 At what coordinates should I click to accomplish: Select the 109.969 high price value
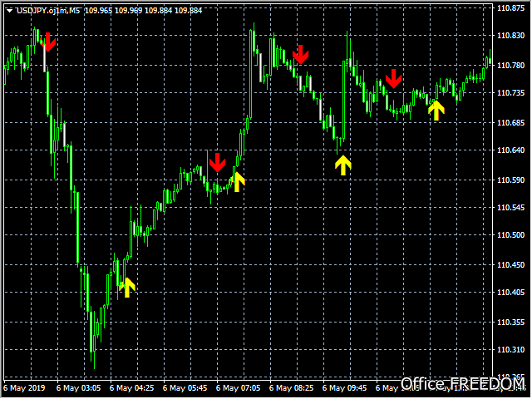[128, 11]
